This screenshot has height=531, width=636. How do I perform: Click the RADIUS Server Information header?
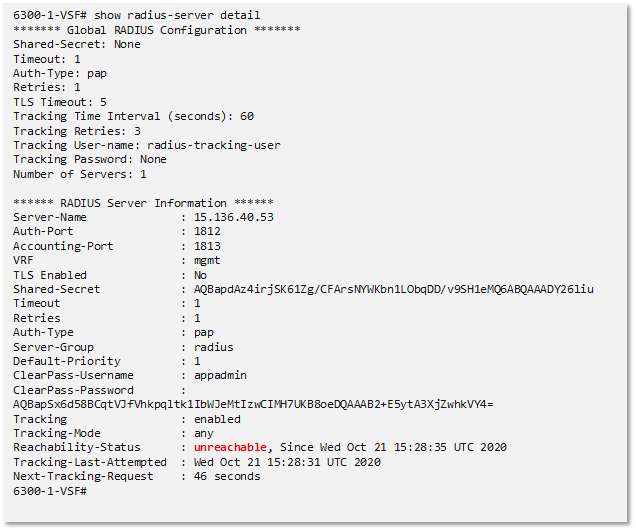click(143, 203)
